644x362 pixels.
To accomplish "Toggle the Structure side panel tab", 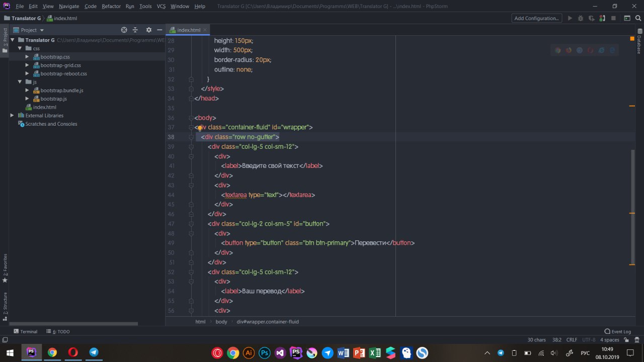I will click(x=5, y=304).
